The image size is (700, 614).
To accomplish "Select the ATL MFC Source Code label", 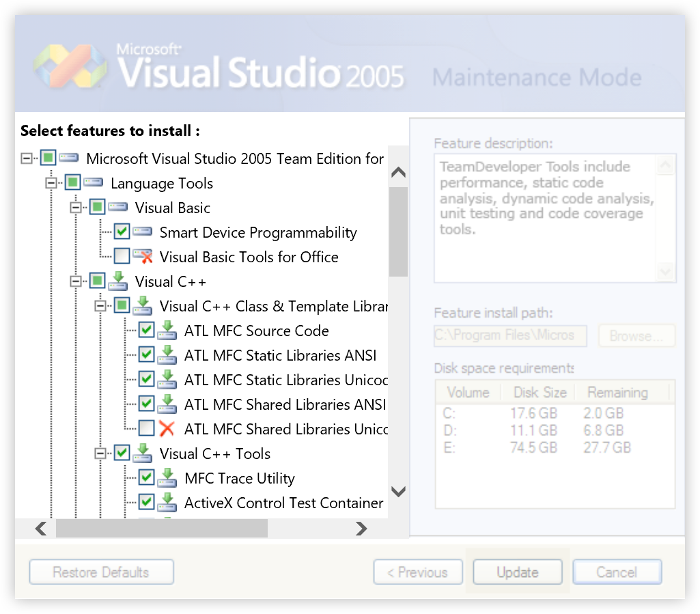I will [256, 331].
